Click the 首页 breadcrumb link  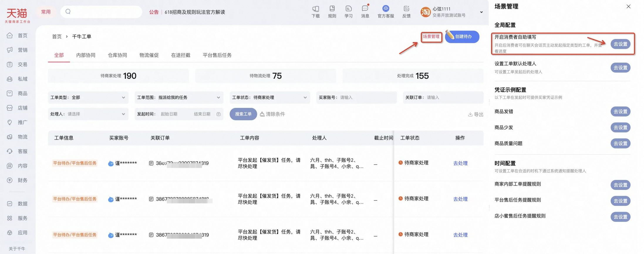[x=57, y=36]
